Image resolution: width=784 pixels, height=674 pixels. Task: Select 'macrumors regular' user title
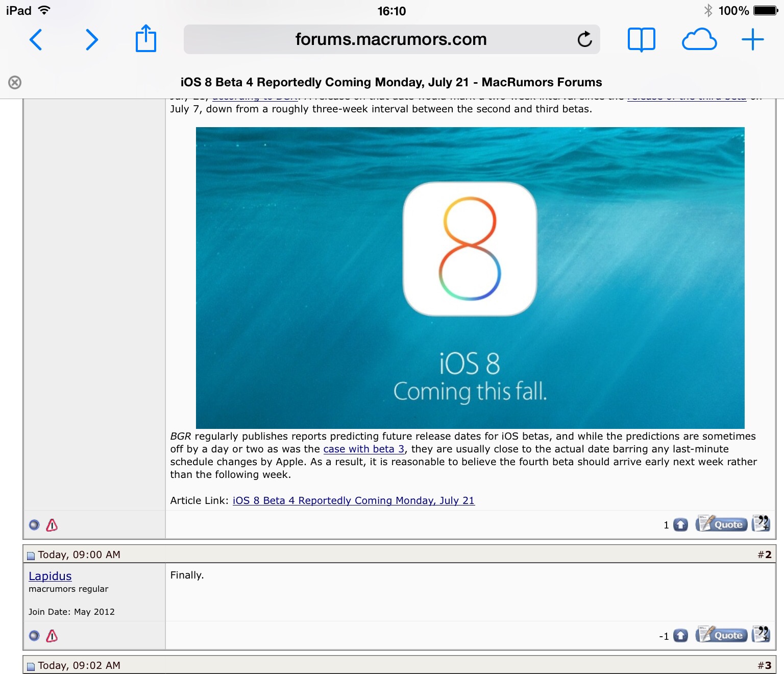(x=68, y=589)
